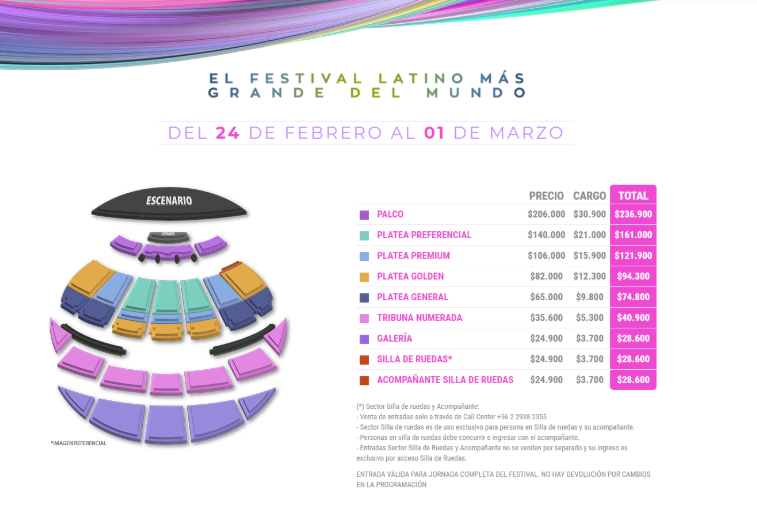Click the festival date range banner

(366, 133)
